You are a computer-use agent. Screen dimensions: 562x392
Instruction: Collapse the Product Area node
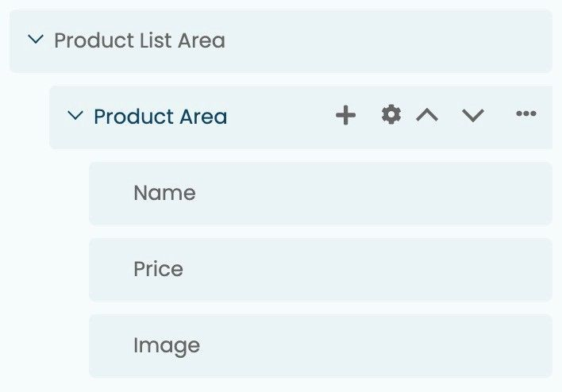pyautogui.click(x=75, y=115)
